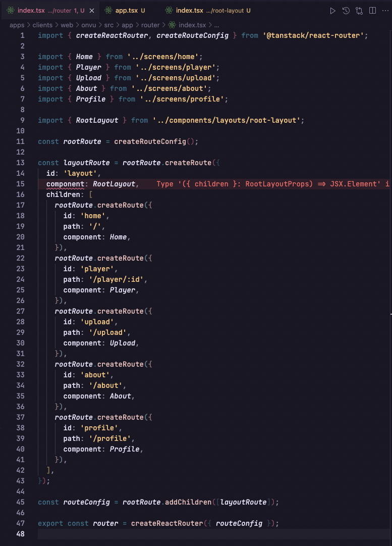Click line number 45 in the gutter
Image resolution: width=392 pixels, height=546 pixels.
coord(21,502)
